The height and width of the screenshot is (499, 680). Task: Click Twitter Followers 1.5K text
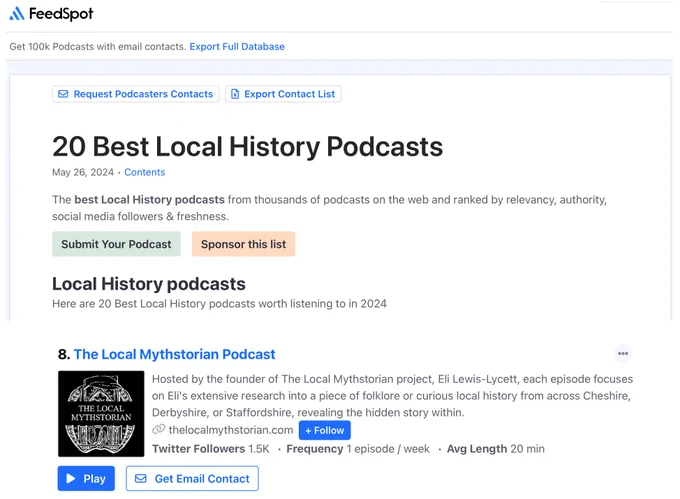click(x=211, y=449)
